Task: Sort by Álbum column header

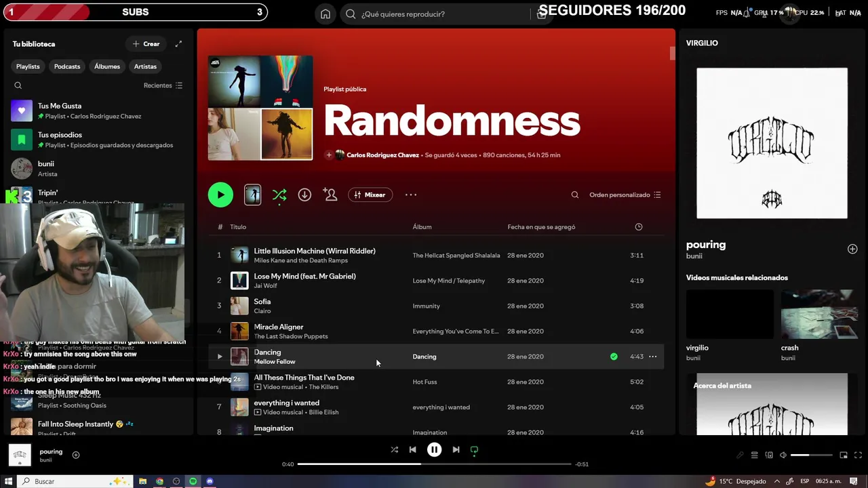Action: coord(422,227)
